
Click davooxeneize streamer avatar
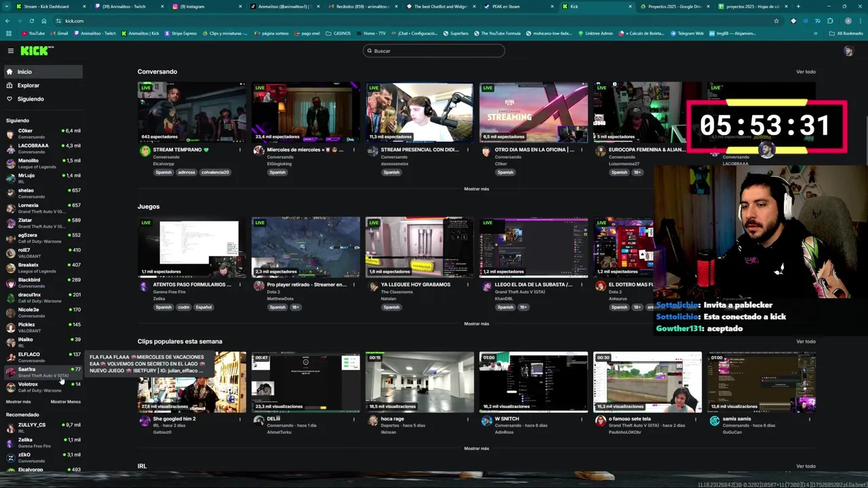point(372,151)
